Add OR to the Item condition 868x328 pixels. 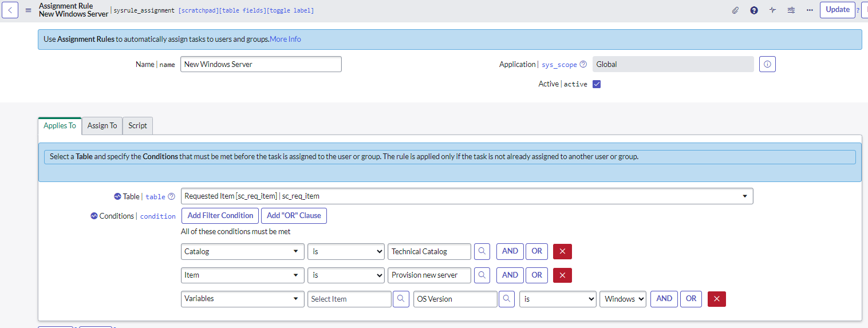[536, 275]
